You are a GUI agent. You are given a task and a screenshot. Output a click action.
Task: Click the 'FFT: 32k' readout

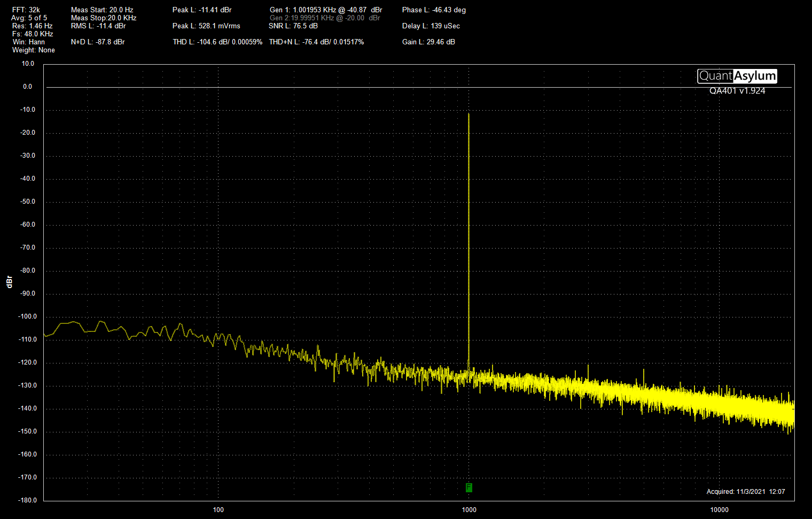(x=26, y=10)
